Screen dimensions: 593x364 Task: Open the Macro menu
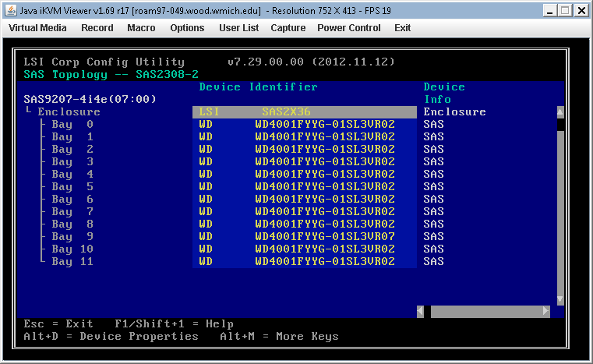[x=141, y=28]
